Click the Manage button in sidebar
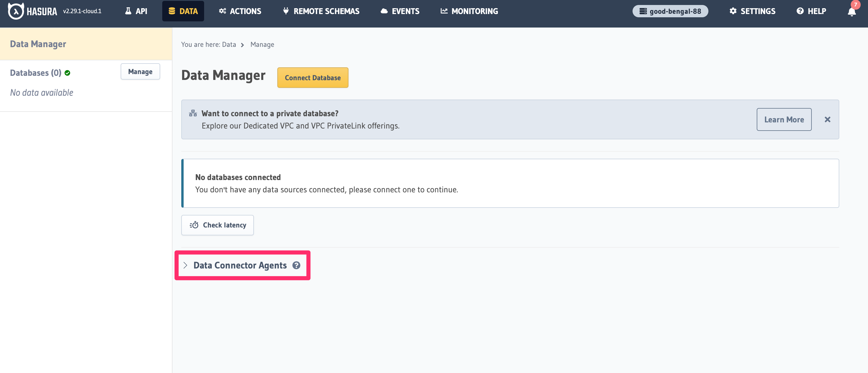 [x=140, y=71]
